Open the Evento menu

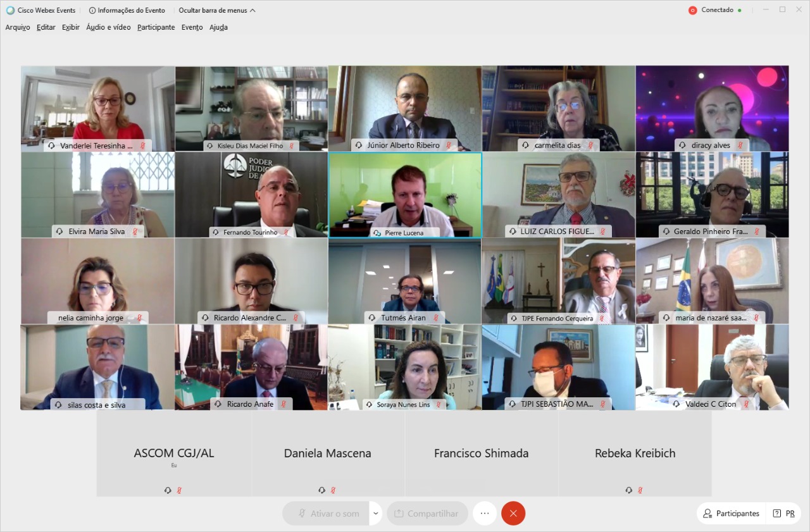192,27
